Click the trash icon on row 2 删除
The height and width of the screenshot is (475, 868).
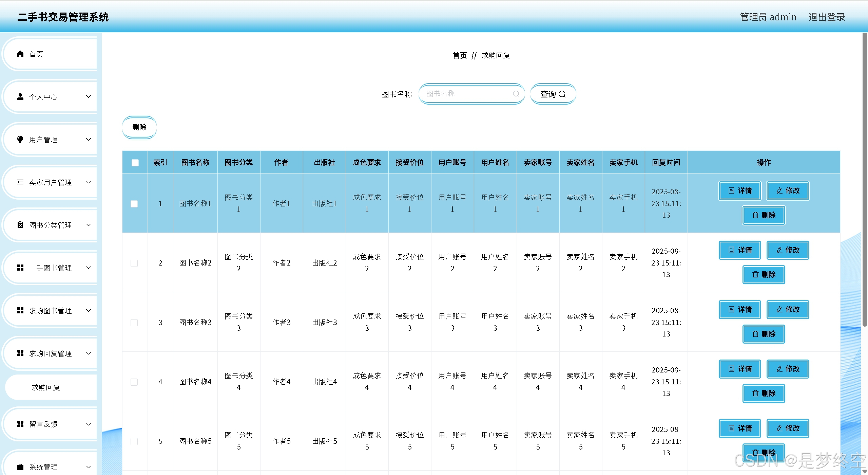tap(755, 274)
